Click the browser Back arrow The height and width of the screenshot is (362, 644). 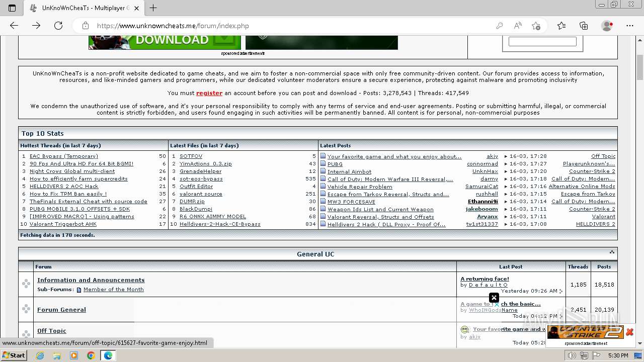coord(14,26)
